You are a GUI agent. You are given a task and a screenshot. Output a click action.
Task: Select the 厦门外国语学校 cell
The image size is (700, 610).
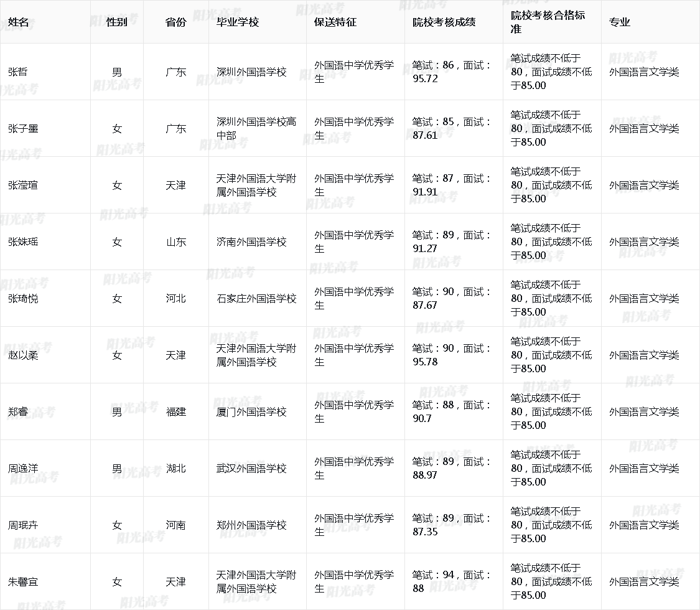[x=251, y=412]
